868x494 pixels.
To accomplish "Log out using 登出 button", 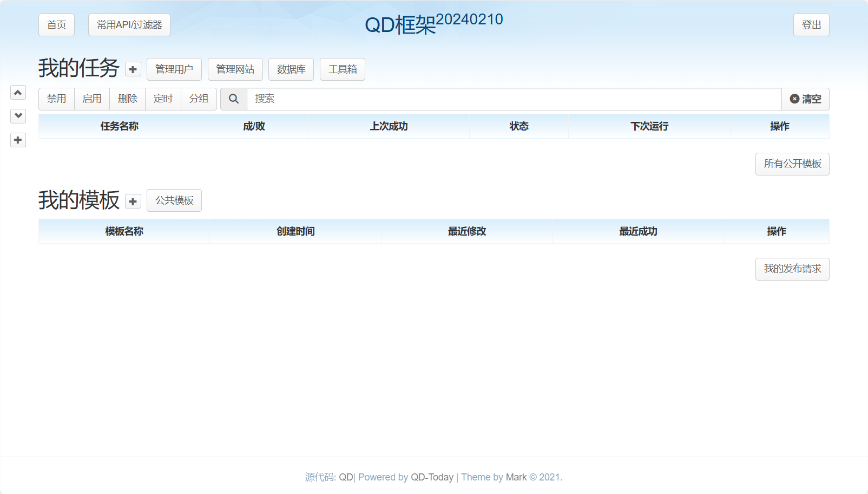I will click(x=811, y=25).
